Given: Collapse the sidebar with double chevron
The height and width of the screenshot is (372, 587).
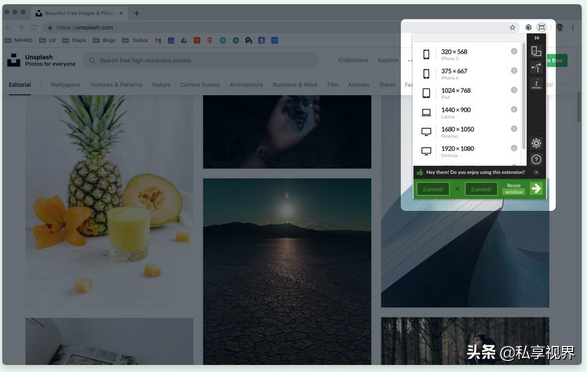Looking at the screenshot, I should (x=536, y=38).
